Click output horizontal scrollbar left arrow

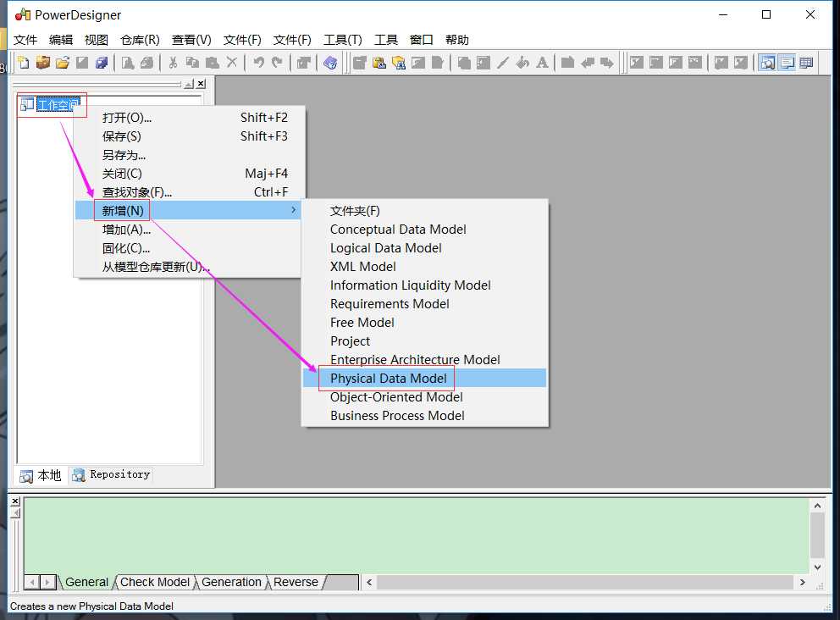[369, 582]
